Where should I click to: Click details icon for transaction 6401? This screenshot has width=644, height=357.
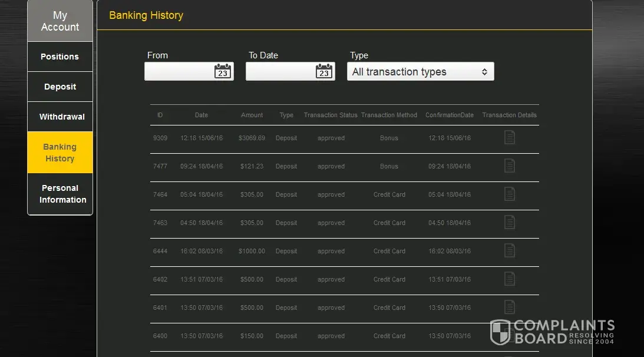(x=509, y=307)
